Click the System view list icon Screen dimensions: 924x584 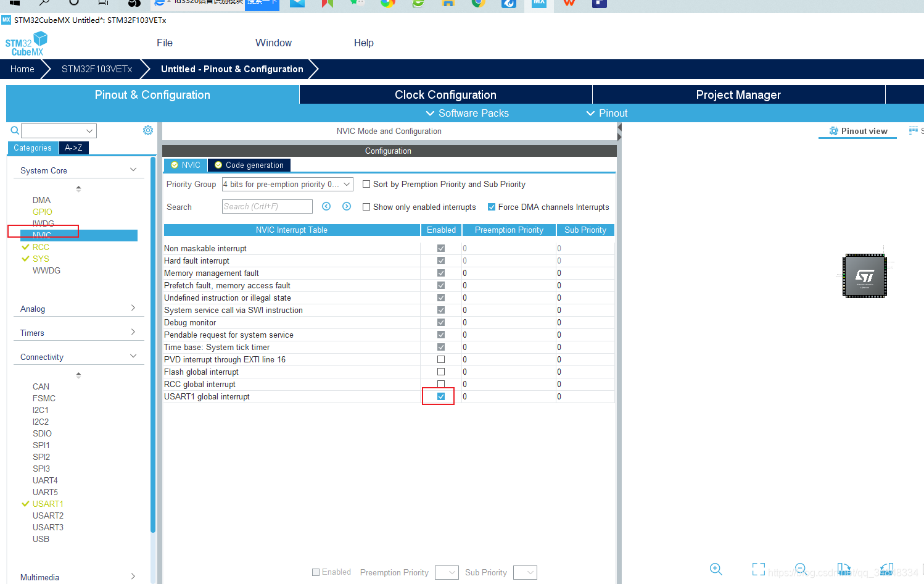(x=914, y=130)
